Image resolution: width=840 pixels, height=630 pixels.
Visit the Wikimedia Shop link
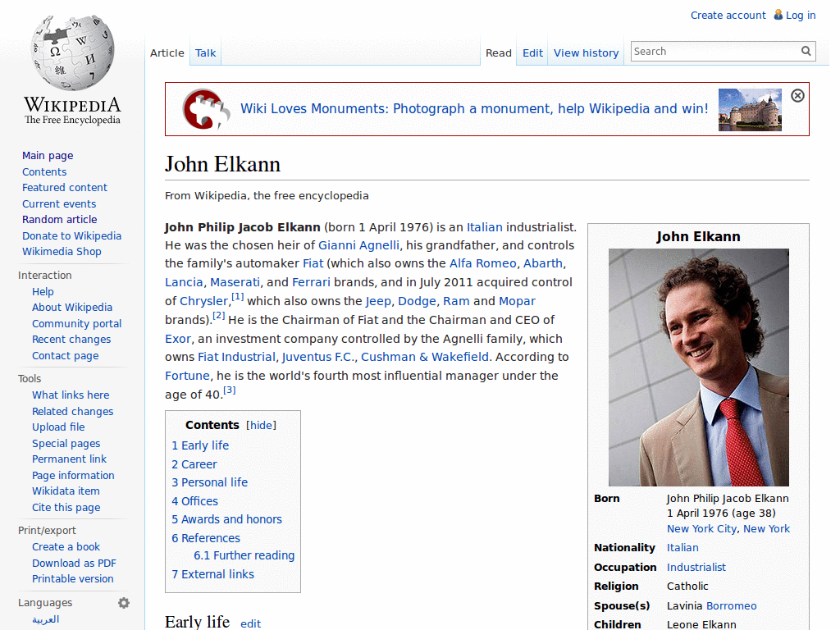pyautogui.click(x=62, y=252)
